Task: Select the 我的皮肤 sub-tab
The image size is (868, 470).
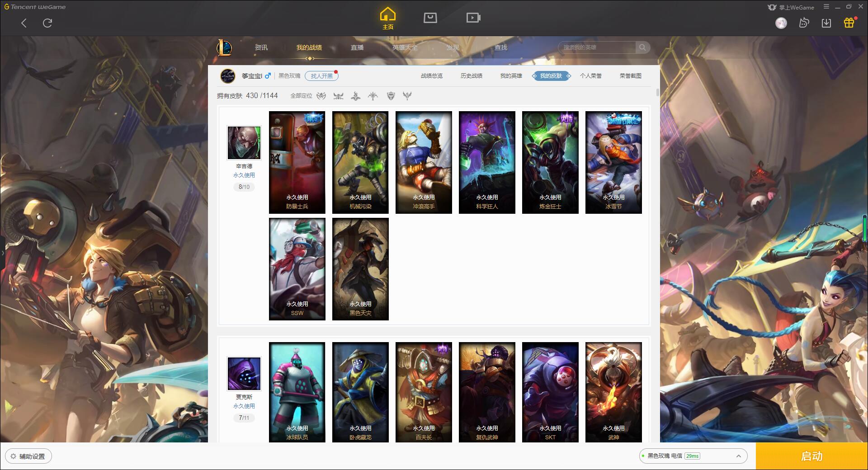Action: 551,76
